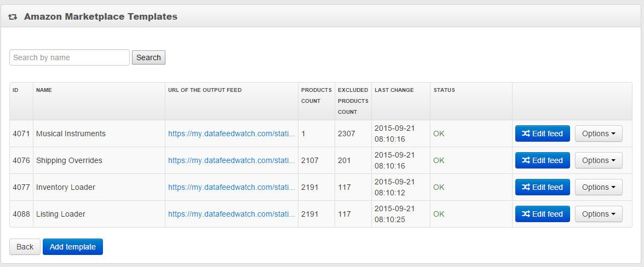Screen dimensions: 644x267
Task: Open Listing Loader output feed link
Action: click(232, 214)
